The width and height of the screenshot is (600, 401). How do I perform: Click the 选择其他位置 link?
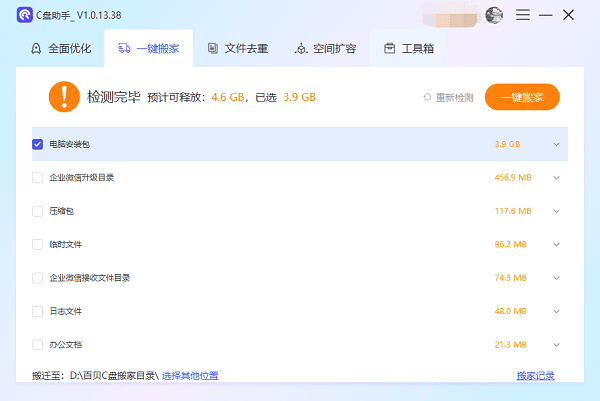point(190,376)
